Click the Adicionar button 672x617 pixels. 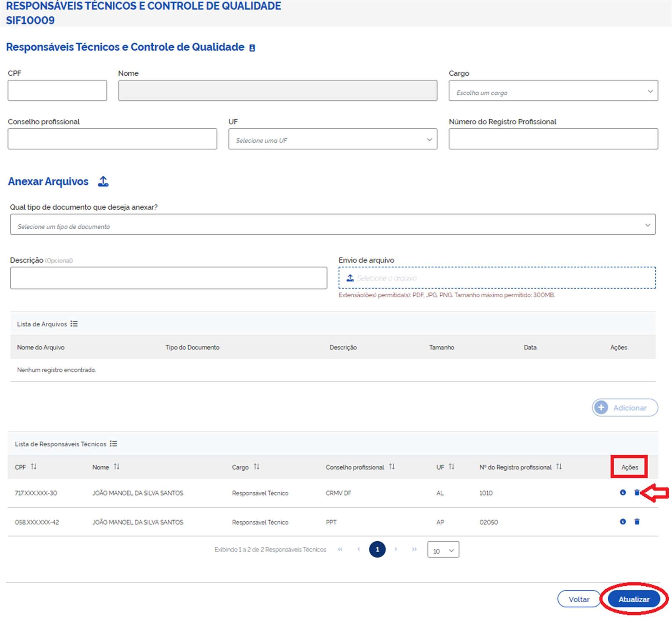[624, 408]
